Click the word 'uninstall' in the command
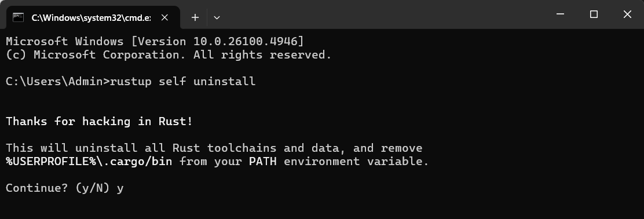The height and width of the screenshot is (219, 644). (x=224, y=81)
